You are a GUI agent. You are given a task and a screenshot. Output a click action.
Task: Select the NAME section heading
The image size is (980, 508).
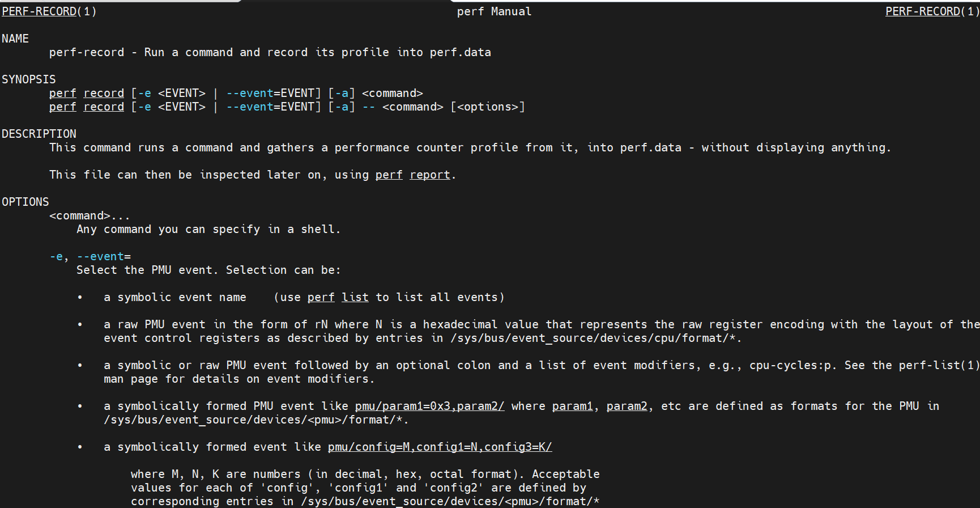point(15,39)
